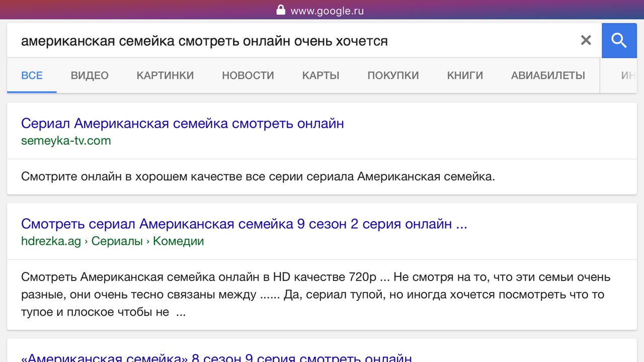Switch to the ВИДЕО tab
Viewport: 644px width, 362px height.
90,75
